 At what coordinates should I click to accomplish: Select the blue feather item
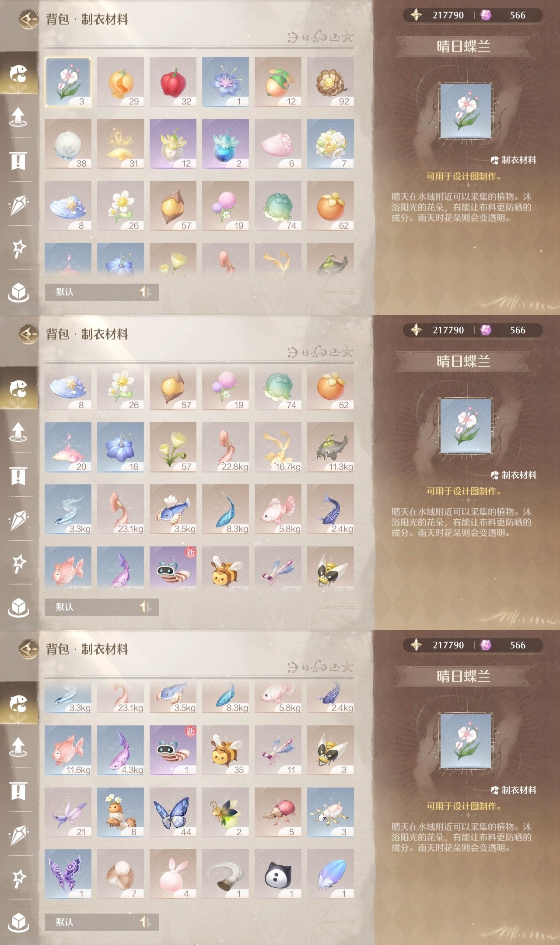pos(330,874)
